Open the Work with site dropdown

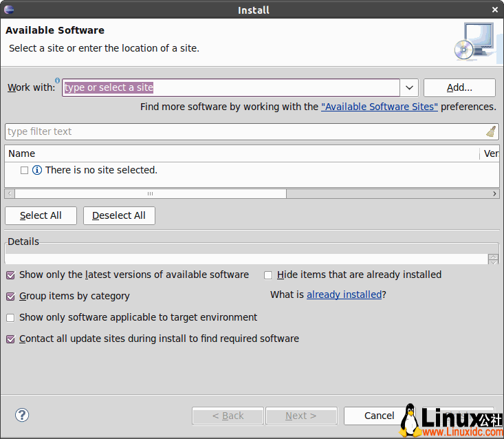(x=409, y=87)
